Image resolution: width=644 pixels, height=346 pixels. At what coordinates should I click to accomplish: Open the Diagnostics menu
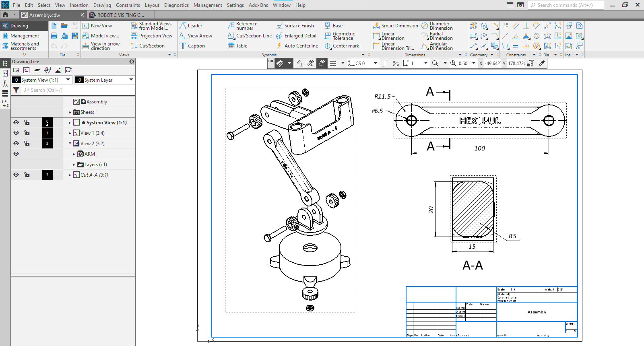coord(176,5)
